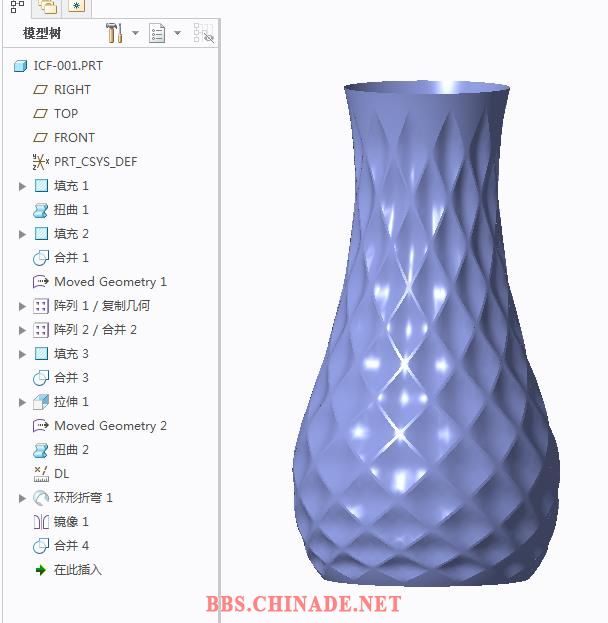Screen dimensions: 608x623
Task: Select the 环形折弯 1 toroidal bend icon
Action: click(x=41, y=498)
